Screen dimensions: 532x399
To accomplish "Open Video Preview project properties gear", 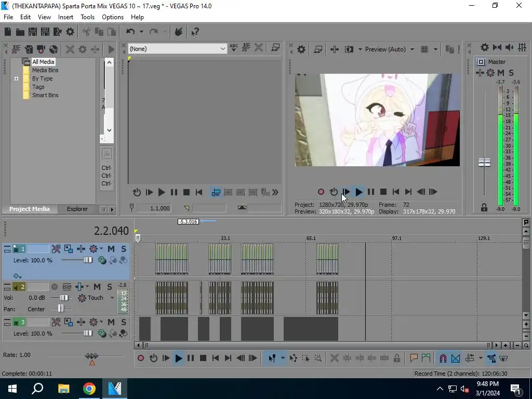I will pos(301,49).
